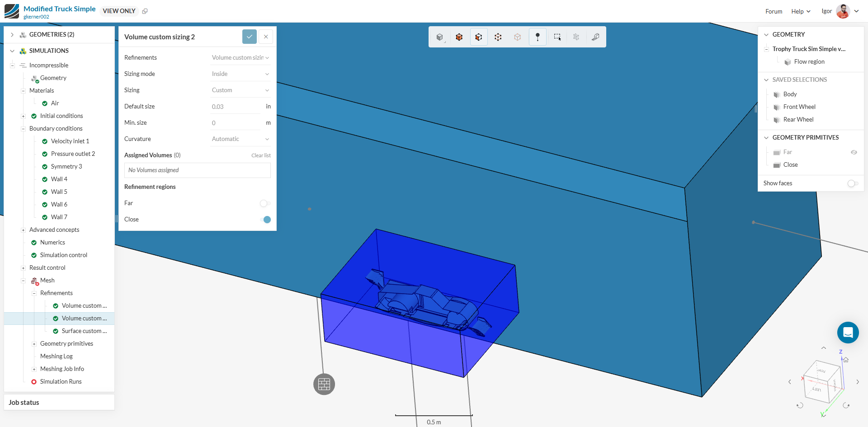
Task: Select the Air material
Action: (x=55, y=103)
